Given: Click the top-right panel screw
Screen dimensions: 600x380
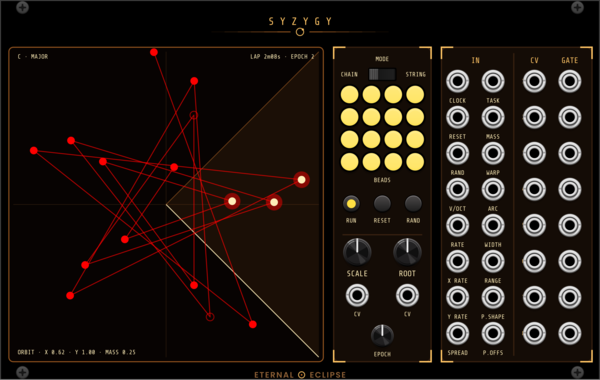Looking at the screenshot, I should click(x=577, y=7).
